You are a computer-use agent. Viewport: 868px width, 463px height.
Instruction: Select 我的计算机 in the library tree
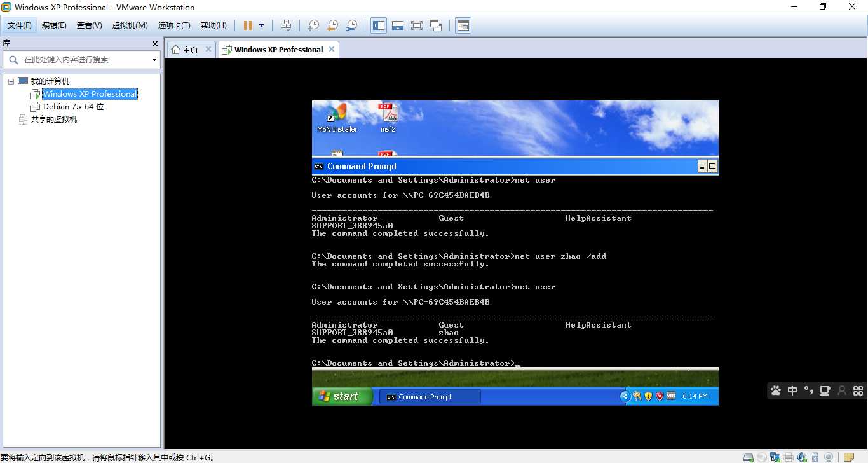click(50, 81)
